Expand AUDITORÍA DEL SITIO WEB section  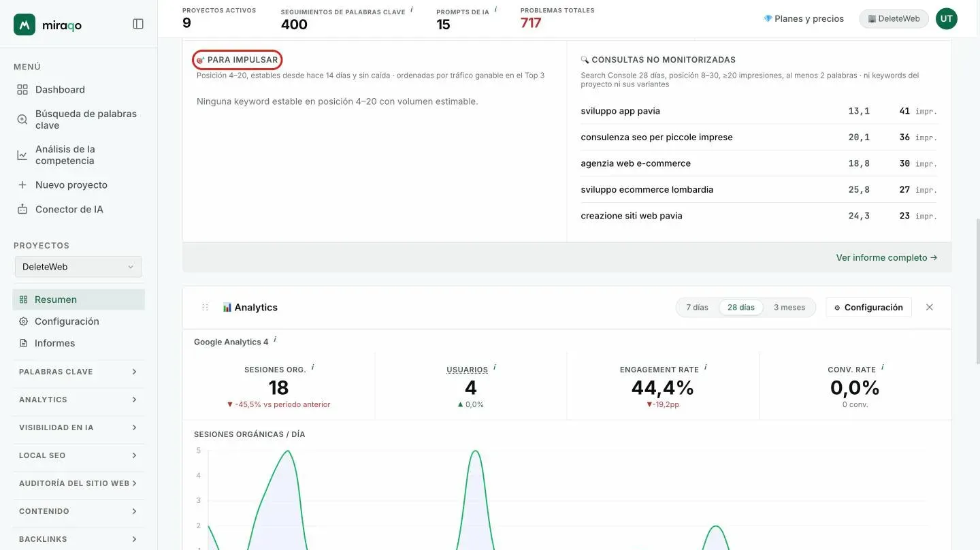(78, 483)
